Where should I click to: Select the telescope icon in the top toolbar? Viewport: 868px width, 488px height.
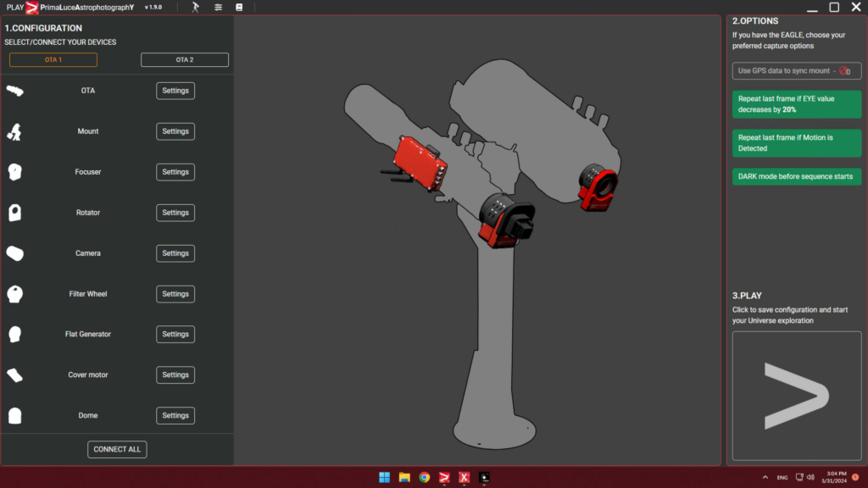coord(193,7)
